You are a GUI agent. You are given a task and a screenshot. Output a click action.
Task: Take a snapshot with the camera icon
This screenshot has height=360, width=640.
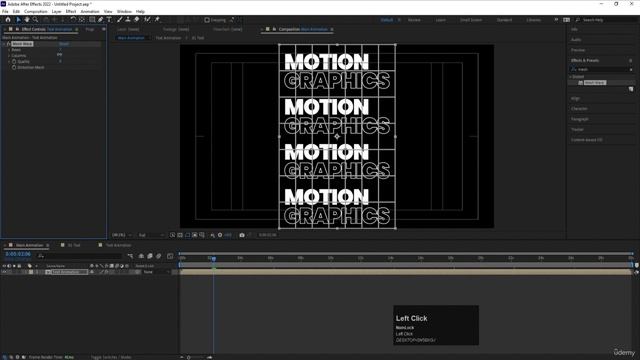(x=242, y=235)
